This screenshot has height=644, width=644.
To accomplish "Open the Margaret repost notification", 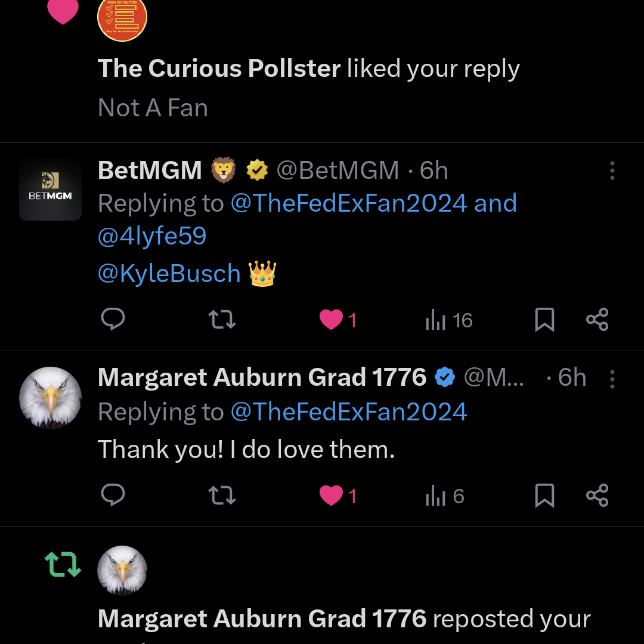I will [343, 619].
